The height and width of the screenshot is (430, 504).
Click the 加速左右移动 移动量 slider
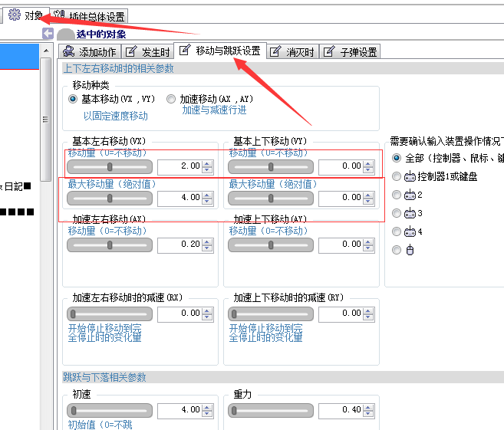[110, 245]
